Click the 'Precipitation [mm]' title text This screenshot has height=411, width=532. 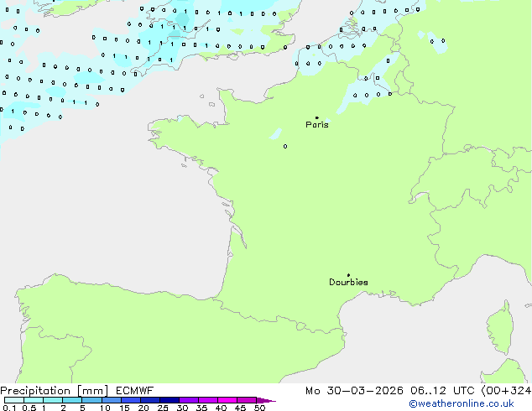click(x=55, y=391)
